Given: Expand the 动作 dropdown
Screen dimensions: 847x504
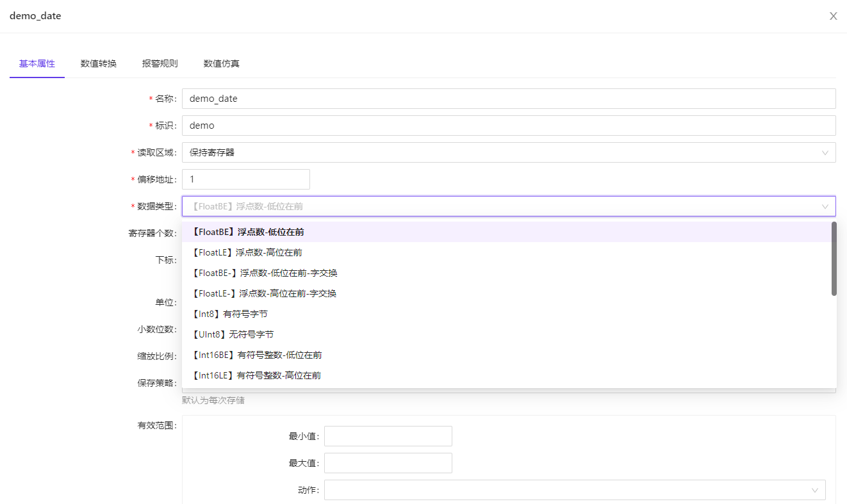Looking at the screenshot, I should point(572,489).
